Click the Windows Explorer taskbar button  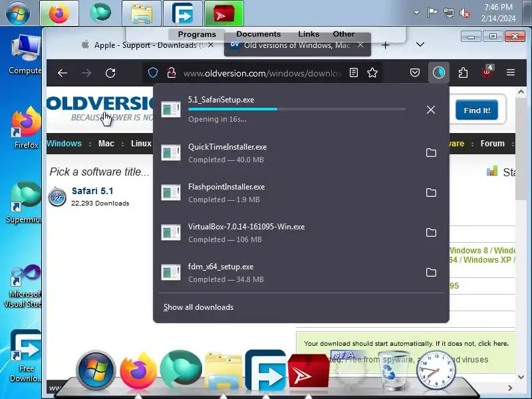tap(142, 13)
